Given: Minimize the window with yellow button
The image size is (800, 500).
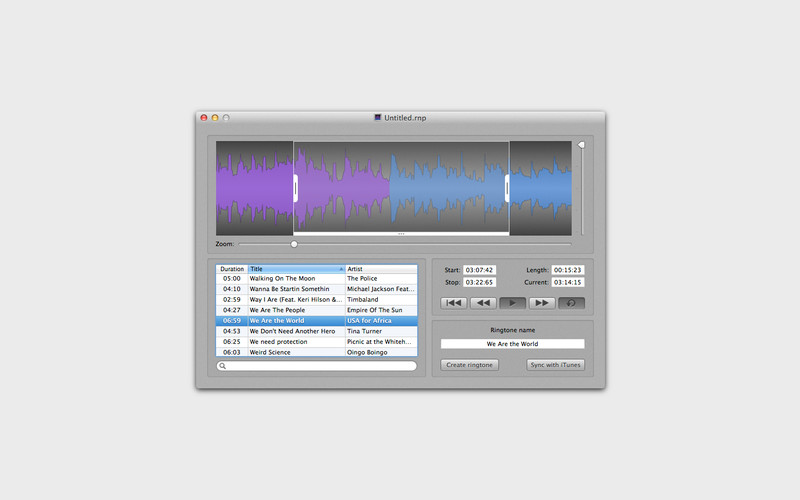Looking at the screenshot, I should (x=215, y=118).
